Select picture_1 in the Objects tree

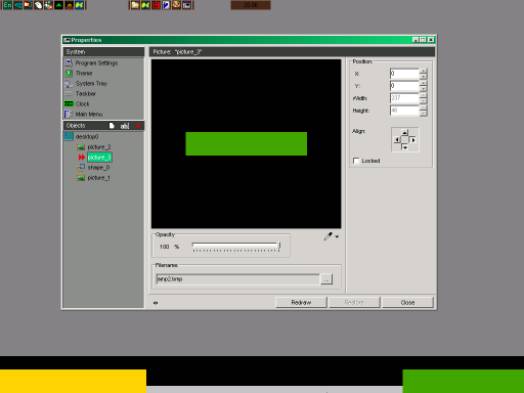99,178
